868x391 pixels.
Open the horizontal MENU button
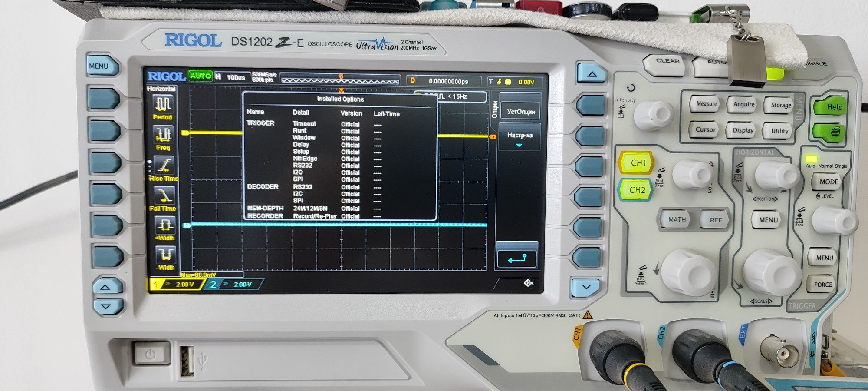click(x=768, y=220)
